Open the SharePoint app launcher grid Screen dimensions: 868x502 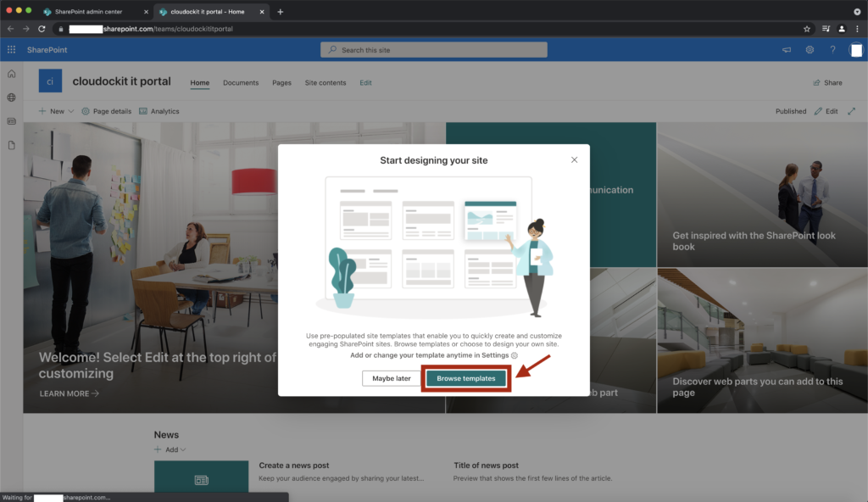pos(11,50)
